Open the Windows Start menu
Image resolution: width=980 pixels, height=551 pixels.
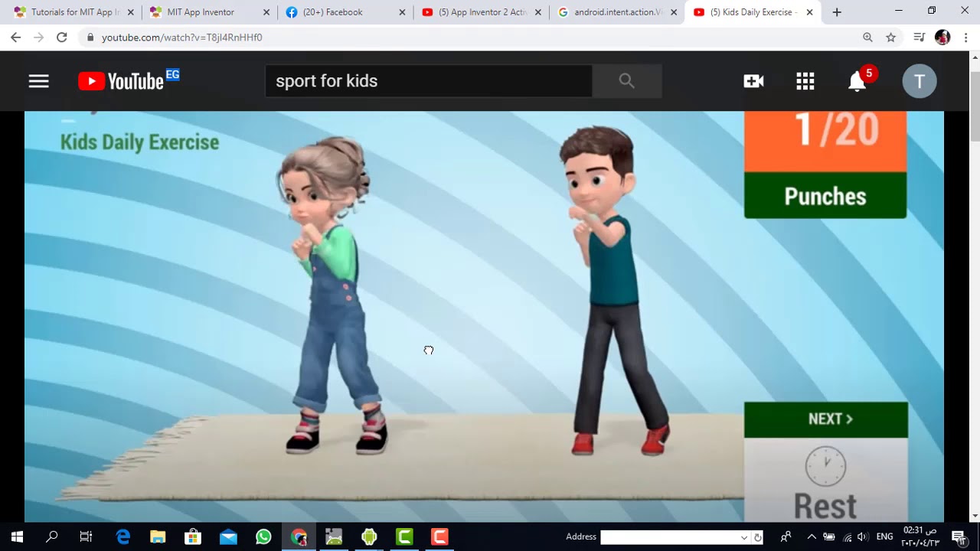tap(17, 536)
